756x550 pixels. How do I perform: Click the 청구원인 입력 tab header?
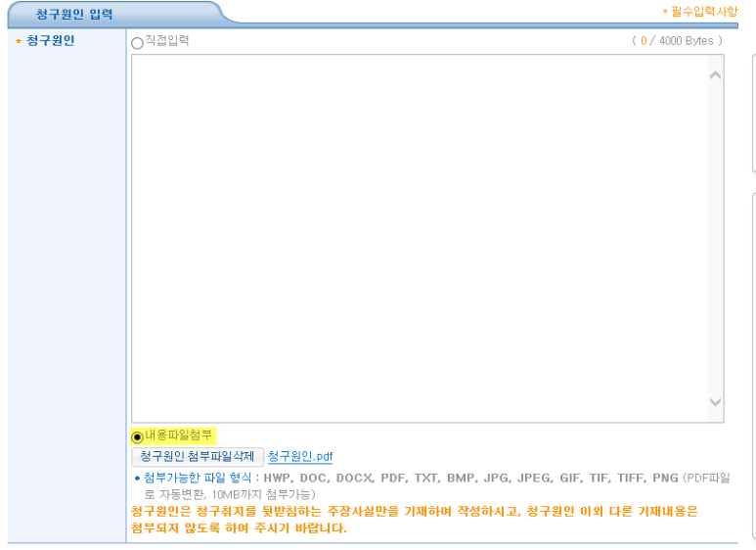tap(74, 14)
